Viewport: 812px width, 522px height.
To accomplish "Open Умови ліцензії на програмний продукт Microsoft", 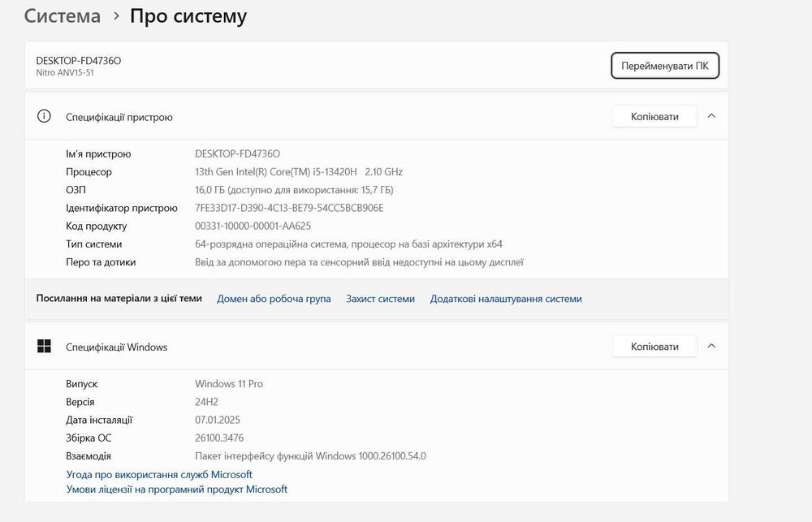I will (x=176, y=490).
